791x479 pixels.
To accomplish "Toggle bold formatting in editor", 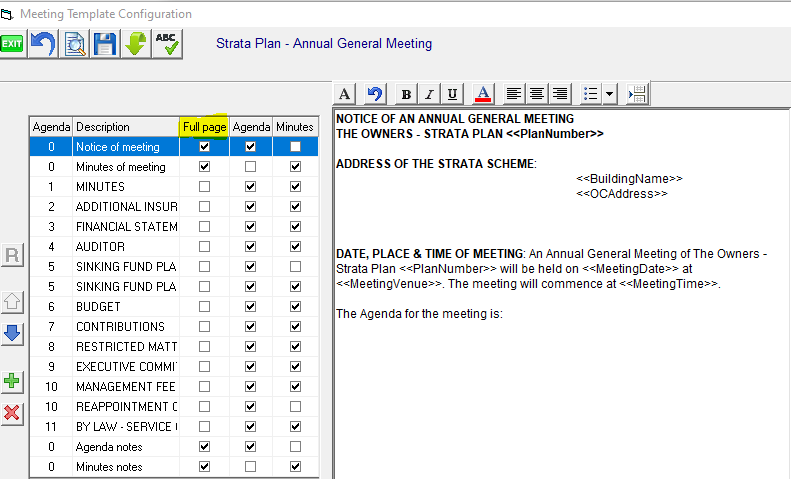I will pyautogui.click(x=406, y=94).
